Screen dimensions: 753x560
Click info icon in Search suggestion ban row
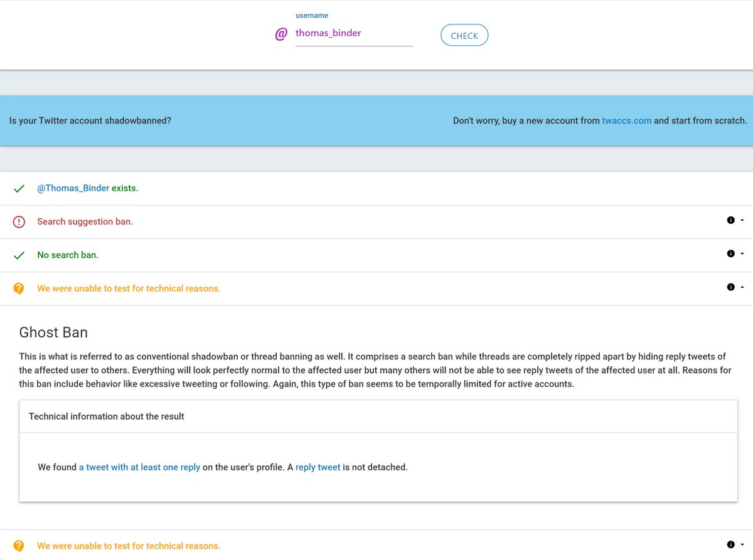click(x=730, y=220)
